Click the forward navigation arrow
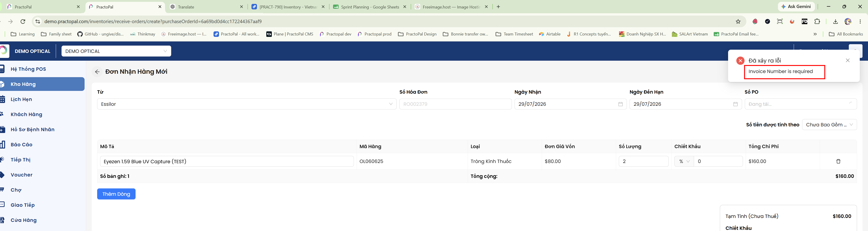Viewport: 868px width, 231px height. click(x=11, y=22)
